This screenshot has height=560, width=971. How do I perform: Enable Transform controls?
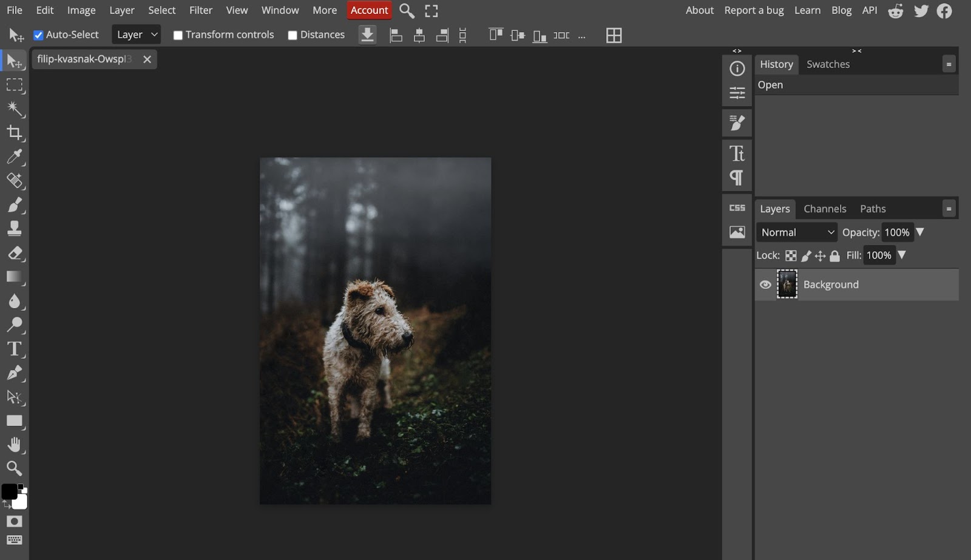[x=177, y=35]
